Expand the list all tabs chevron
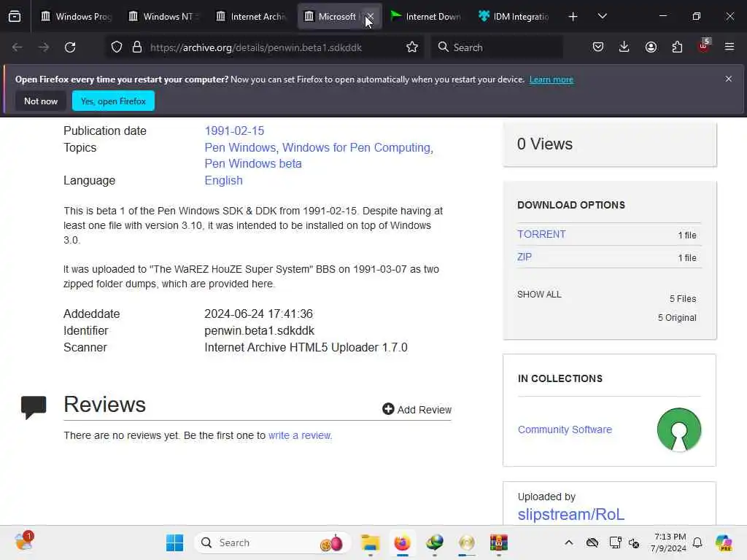Viewport: 747px width, 560px height. [602, 17]
